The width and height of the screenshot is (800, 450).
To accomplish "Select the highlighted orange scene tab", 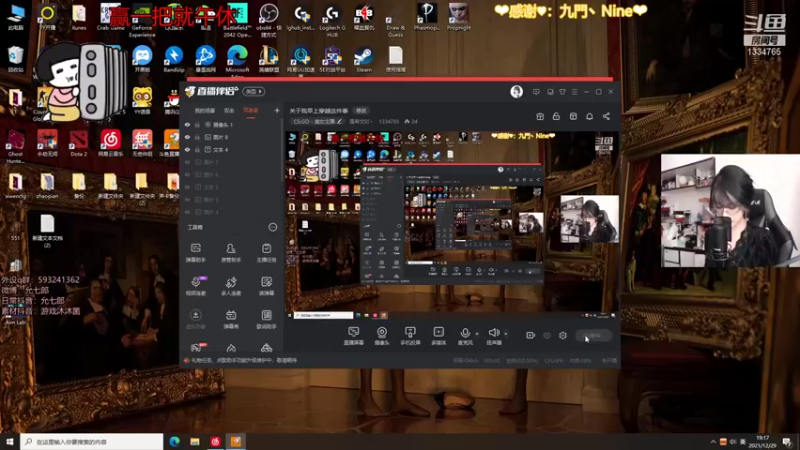I will click(x=251, y=110).
